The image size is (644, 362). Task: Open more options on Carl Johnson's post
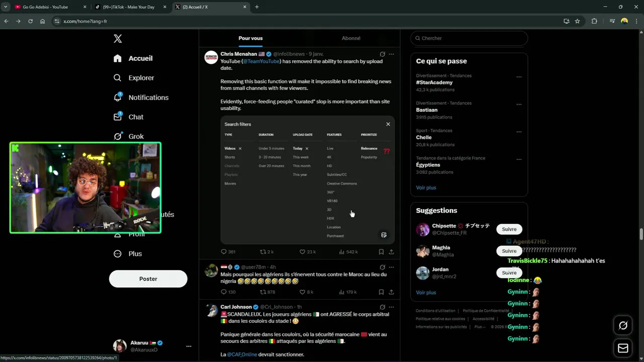point(391,307)
